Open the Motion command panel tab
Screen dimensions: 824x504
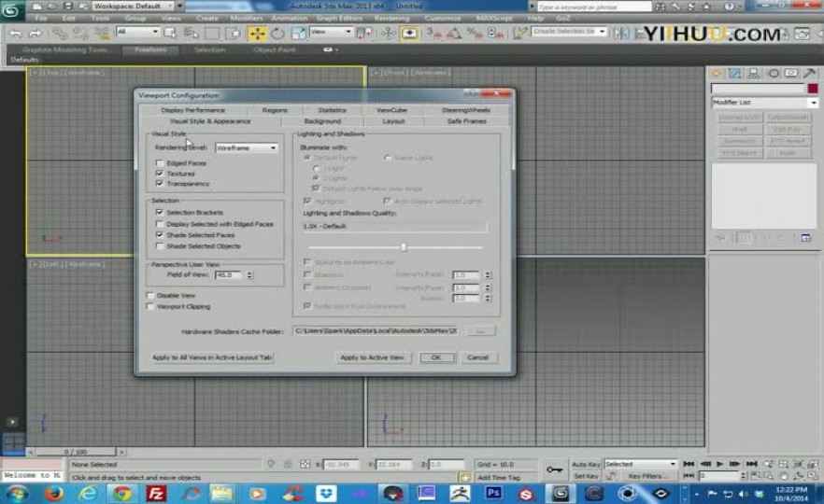(x=773, y=74)
